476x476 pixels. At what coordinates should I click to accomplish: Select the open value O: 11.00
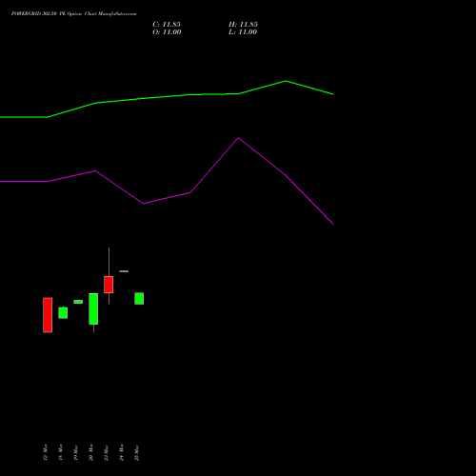pos(167,32)
